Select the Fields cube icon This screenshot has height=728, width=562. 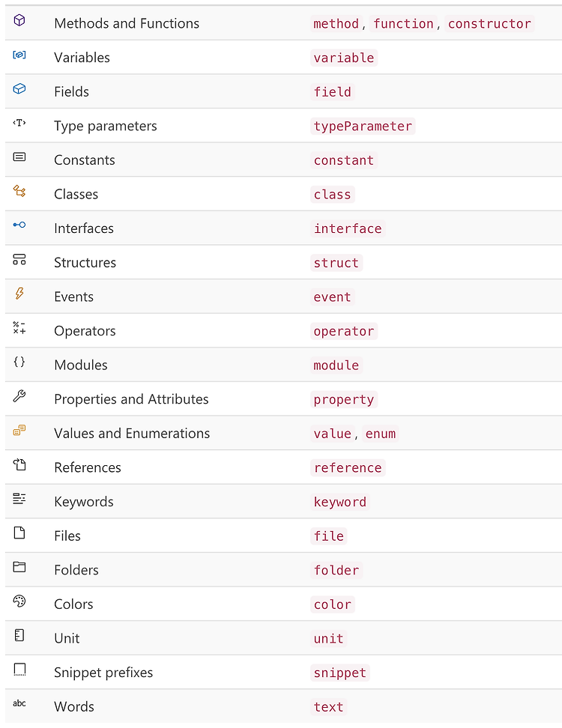point(19,88)
